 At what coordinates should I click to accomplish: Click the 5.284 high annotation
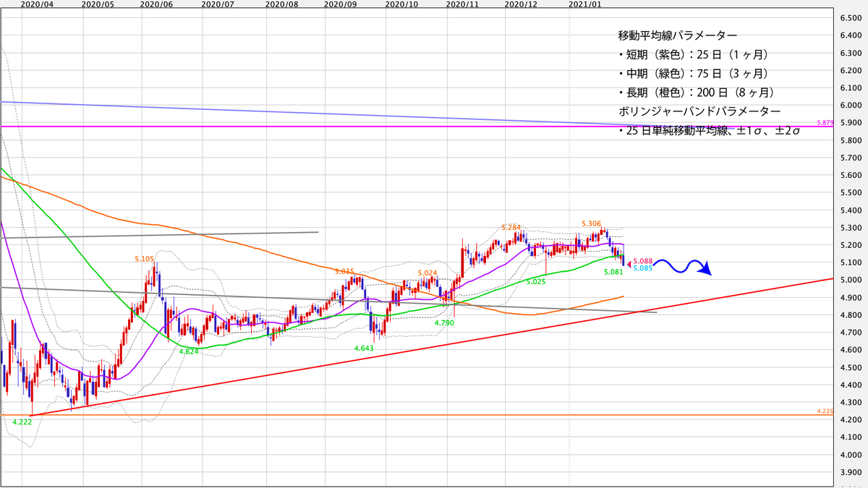coord(511,228)
